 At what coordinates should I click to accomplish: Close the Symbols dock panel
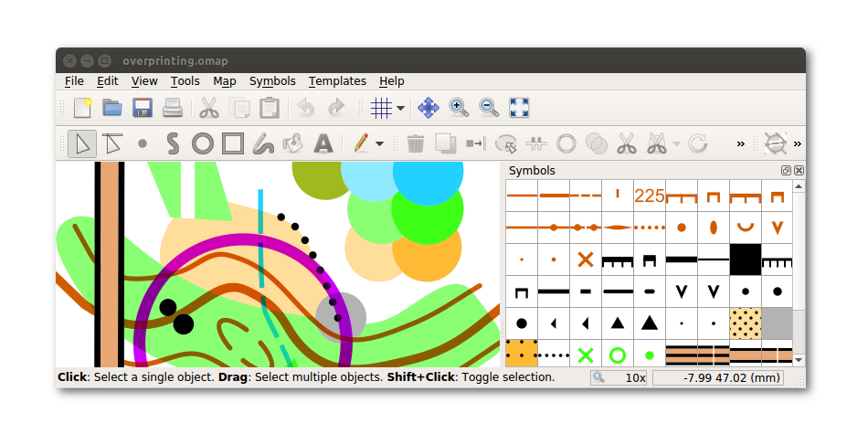(x=799, y=171)
